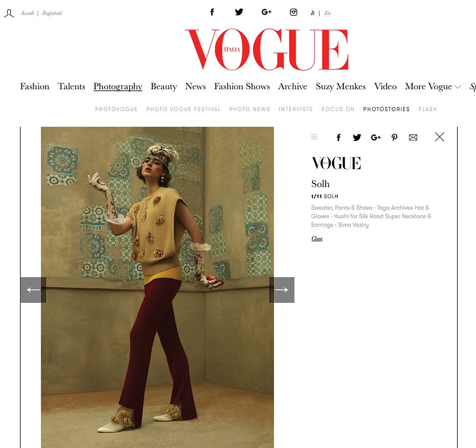
Task: Share photo on gallery Twitter icon
Action: coord(357,138)
